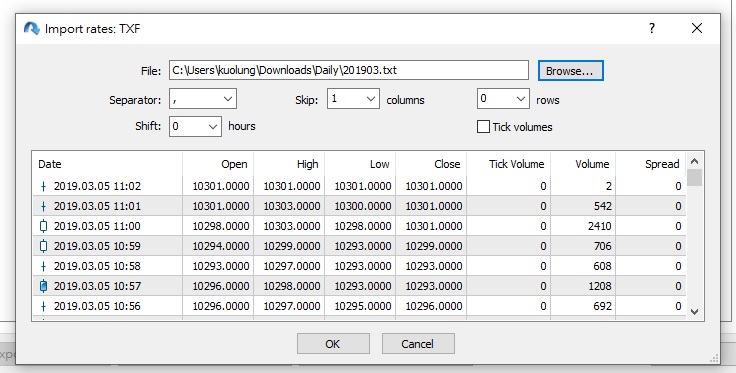Enable the Tick volumes checkbox
The height and width of the screenshot is (373, 736).
point(483,127)
